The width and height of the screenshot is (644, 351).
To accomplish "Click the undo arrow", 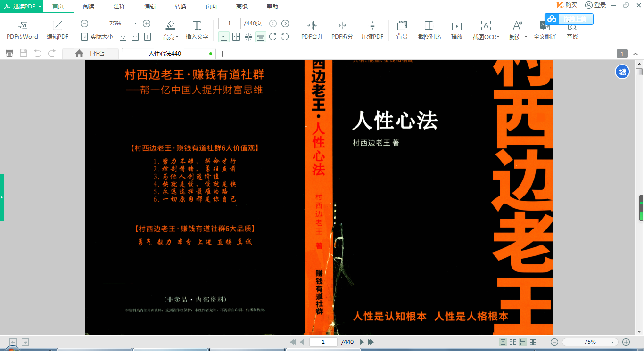I will [x=38, y=53].
